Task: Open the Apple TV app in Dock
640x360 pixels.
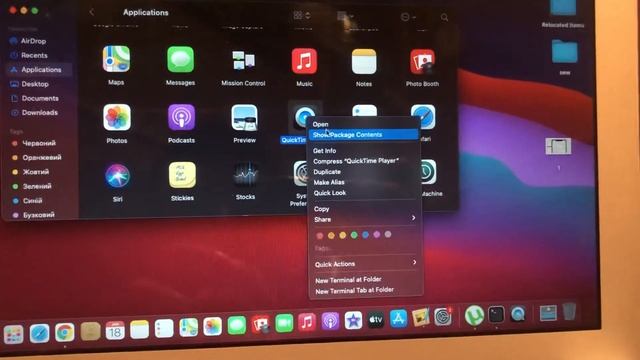Action: (376, 320)
